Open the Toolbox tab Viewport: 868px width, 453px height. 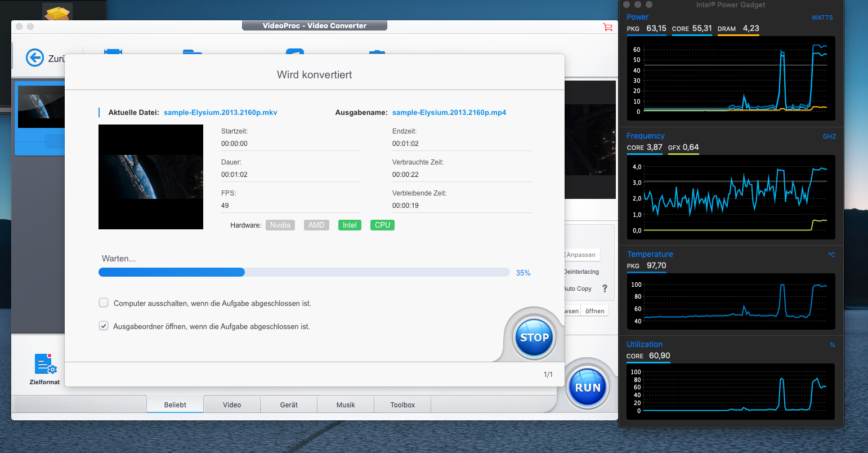[x=402, y=405]
